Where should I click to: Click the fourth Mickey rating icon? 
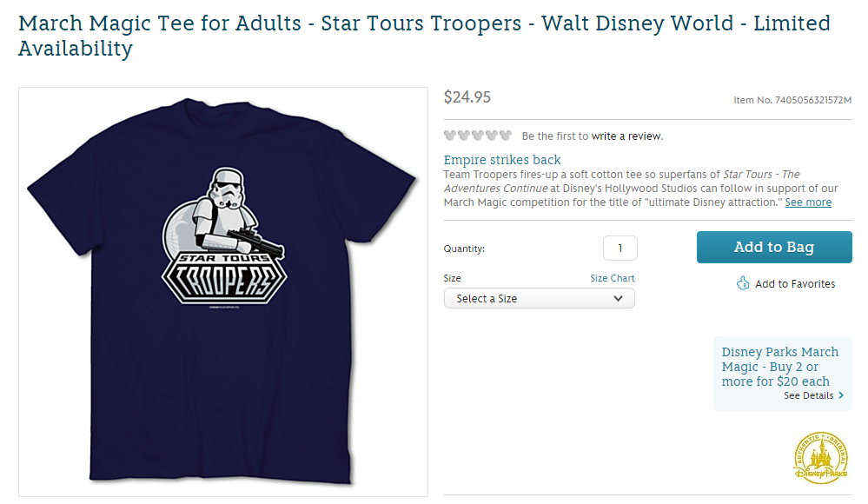[490, 136]
